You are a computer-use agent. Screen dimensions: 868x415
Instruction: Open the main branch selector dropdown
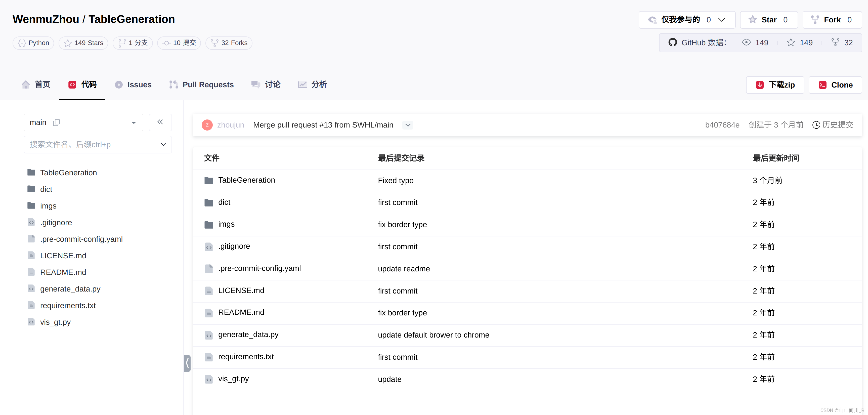coord(134,122)
